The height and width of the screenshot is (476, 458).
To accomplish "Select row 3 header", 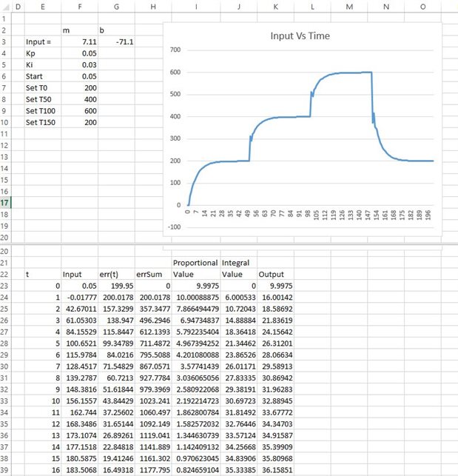I will click(4, 41).
